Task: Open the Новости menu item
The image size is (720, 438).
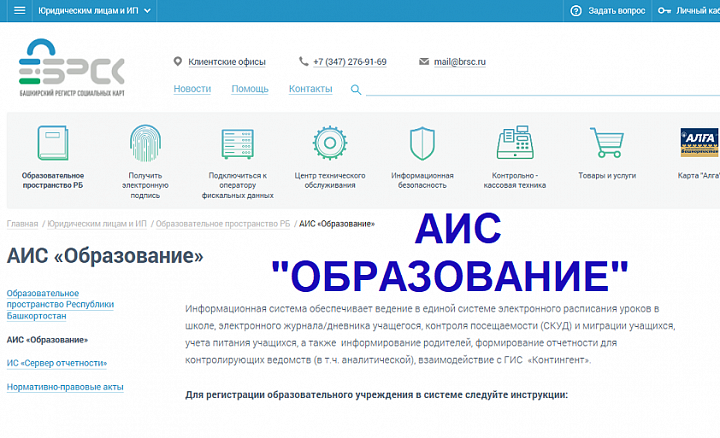Action: tap(192, 89)
